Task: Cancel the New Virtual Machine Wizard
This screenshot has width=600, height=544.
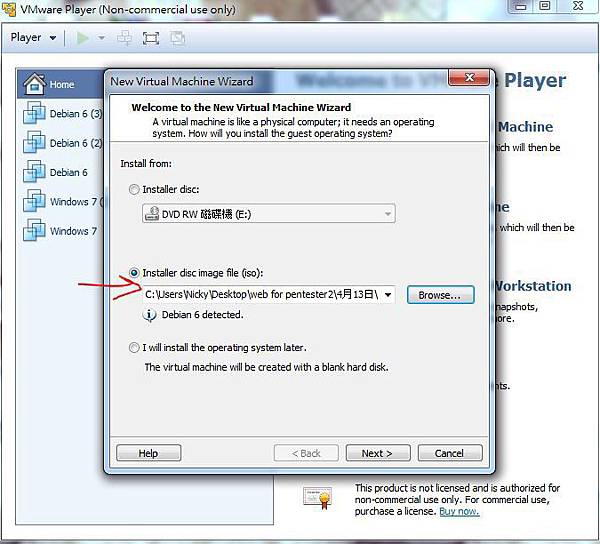Action: pyautogui.click(x=450, y=453)
